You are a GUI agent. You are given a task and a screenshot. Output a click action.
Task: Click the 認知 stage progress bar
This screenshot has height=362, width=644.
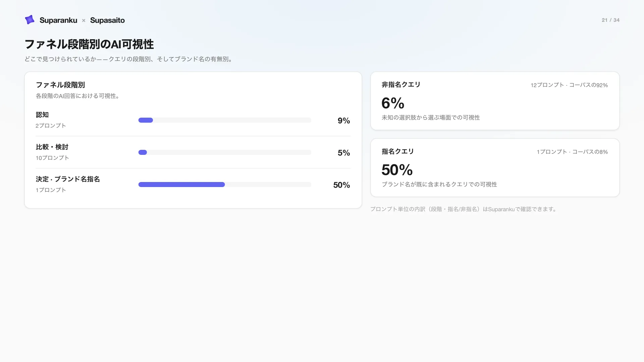pyautogui.click(x=225, y=120)
